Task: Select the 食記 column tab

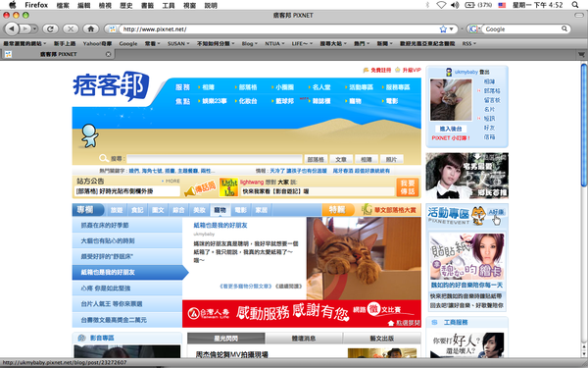Action: 137,210
